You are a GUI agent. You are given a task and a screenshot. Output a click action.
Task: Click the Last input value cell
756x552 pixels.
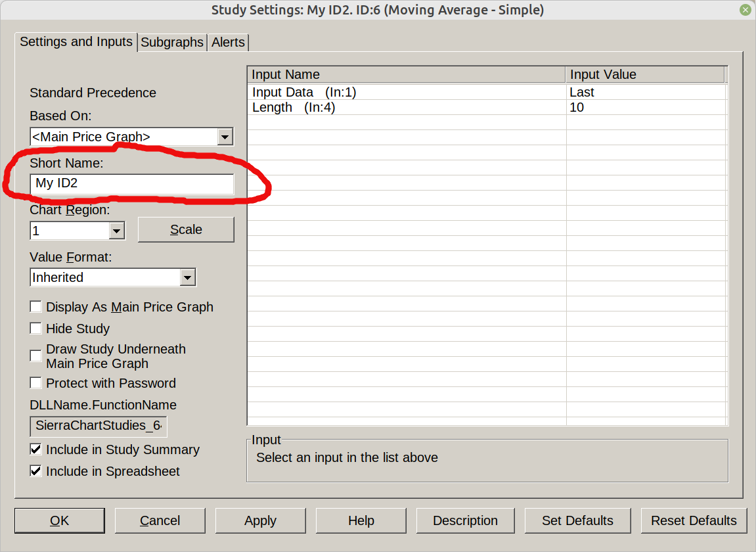[646, 92]
